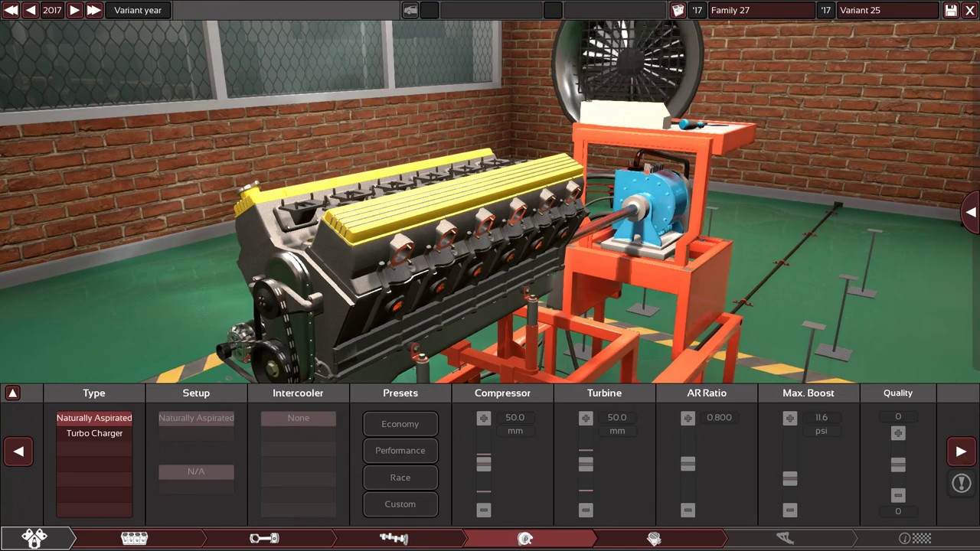Click the Family 27 name field
Viewport: 980px width, 551px height.
pos(761,10)
